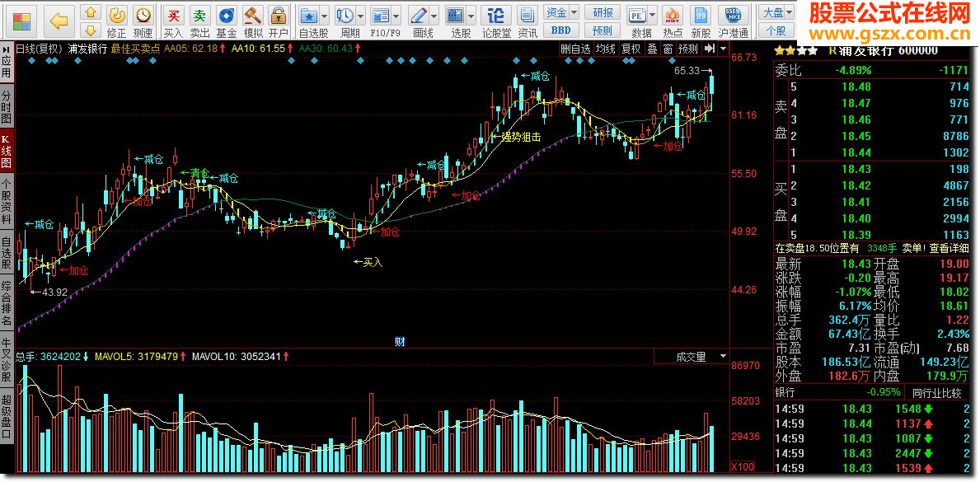Click the MAVOL5: 3179479 value
This screenshot has height=482, width=980.
(x=137, y=356)
